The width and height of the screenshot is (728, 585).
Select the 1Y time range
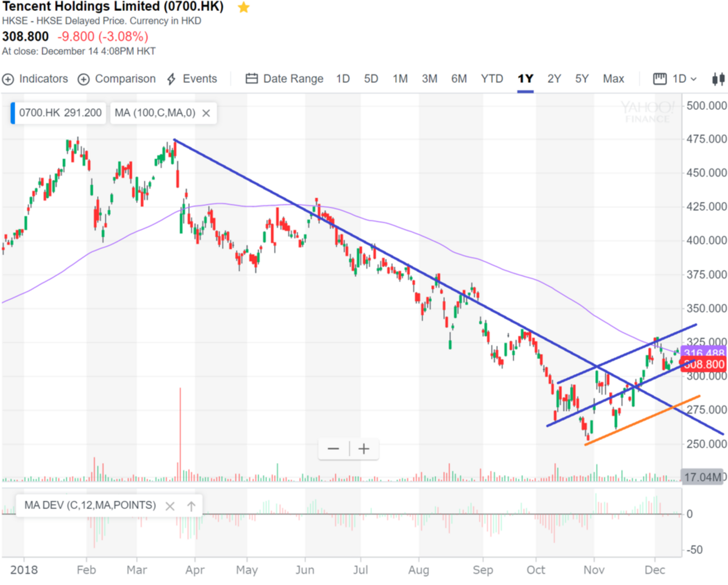coord(525,79)
